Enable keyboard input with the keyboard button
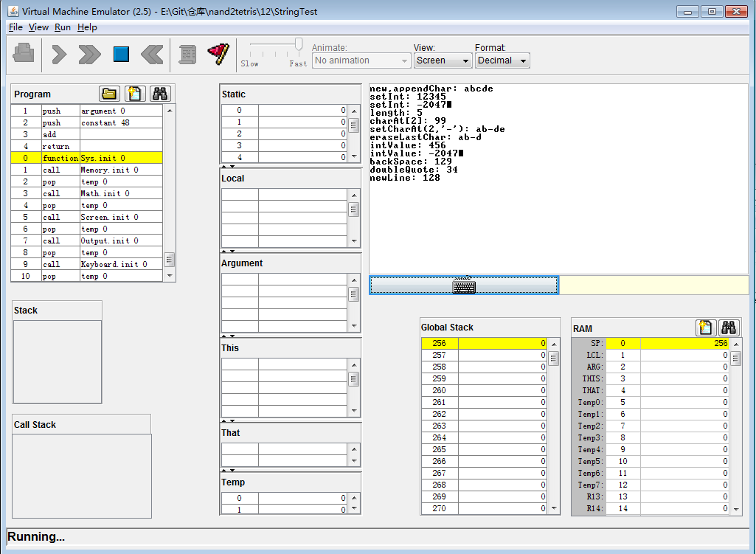Screen dimensions: 756x554 click(x=464, y=285)
